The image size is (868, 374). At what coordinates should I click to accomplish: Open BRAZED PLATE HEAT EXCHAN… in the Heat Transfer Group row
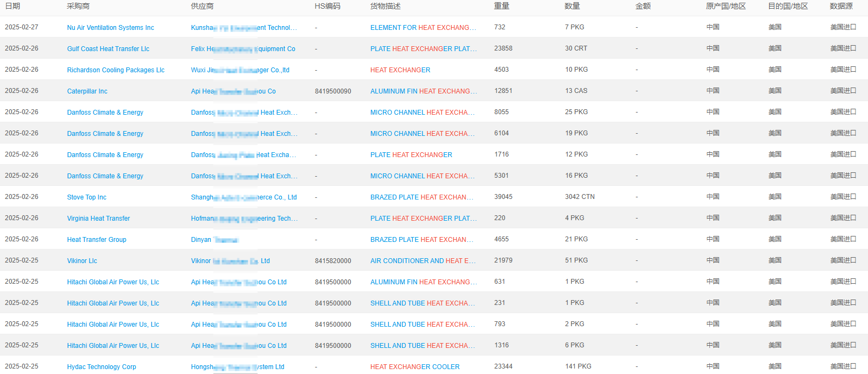[422, 240]
